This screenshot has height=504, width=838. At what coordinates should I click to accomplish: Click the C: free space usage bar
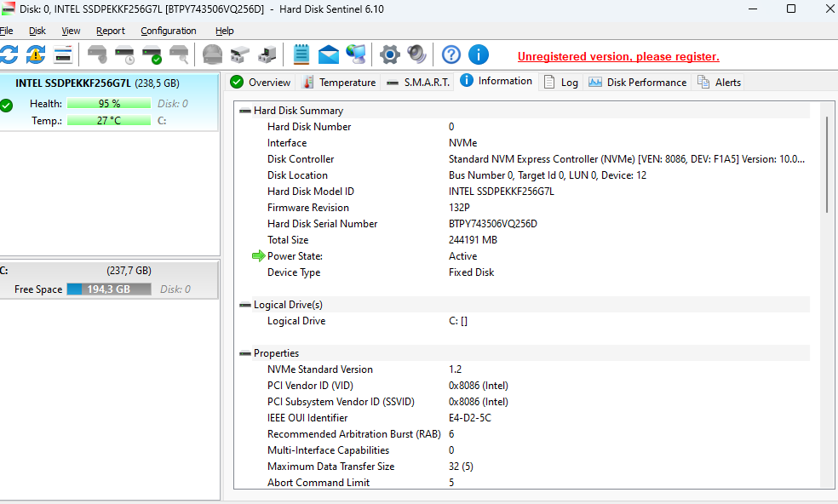(108, 289)
